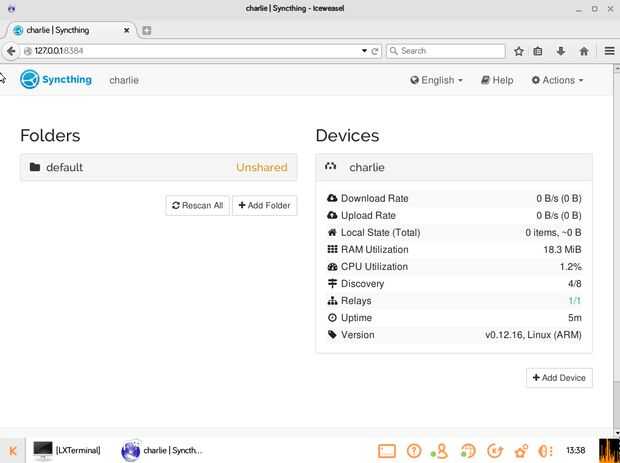Close the charlie | Syncthing tab

click(127, 30)
